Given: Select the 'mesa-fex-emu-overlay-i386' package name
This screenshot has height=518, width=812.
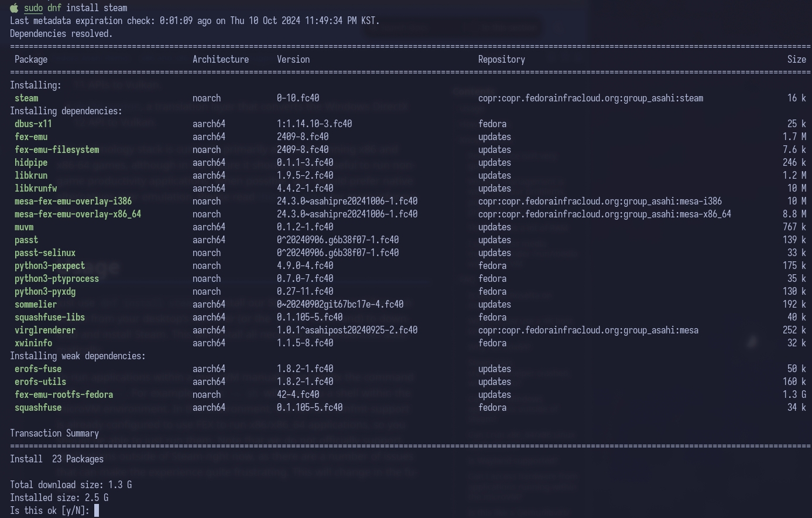Looking at the screenshot, I should (x=73, y=201).
